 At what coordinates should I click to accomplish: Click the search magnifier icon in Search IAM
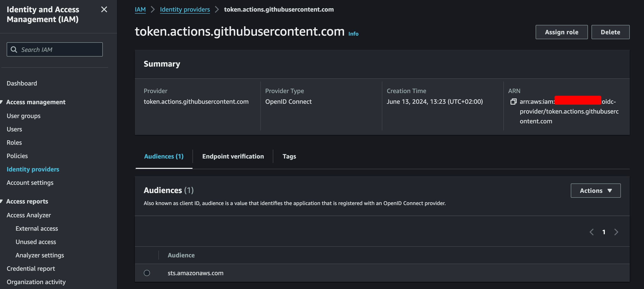tap(14, 50)
